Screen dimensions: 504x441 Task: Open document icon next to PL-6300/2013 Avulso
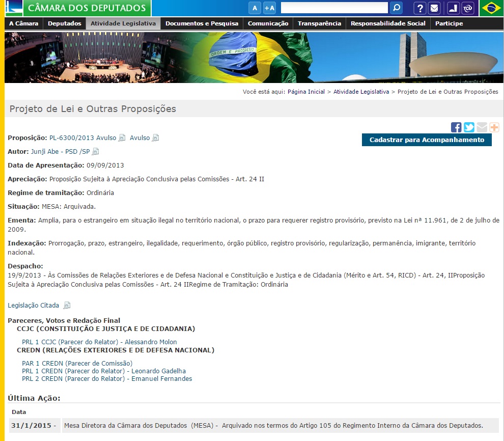(122, 138)
